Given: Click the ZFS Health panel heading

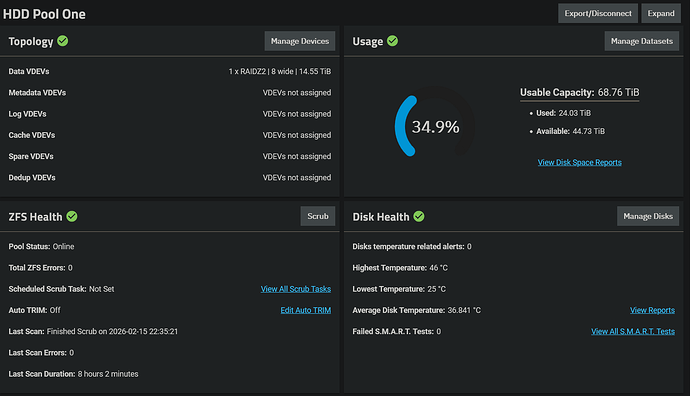Looking at the screenshot, I should tap(35, 217).
